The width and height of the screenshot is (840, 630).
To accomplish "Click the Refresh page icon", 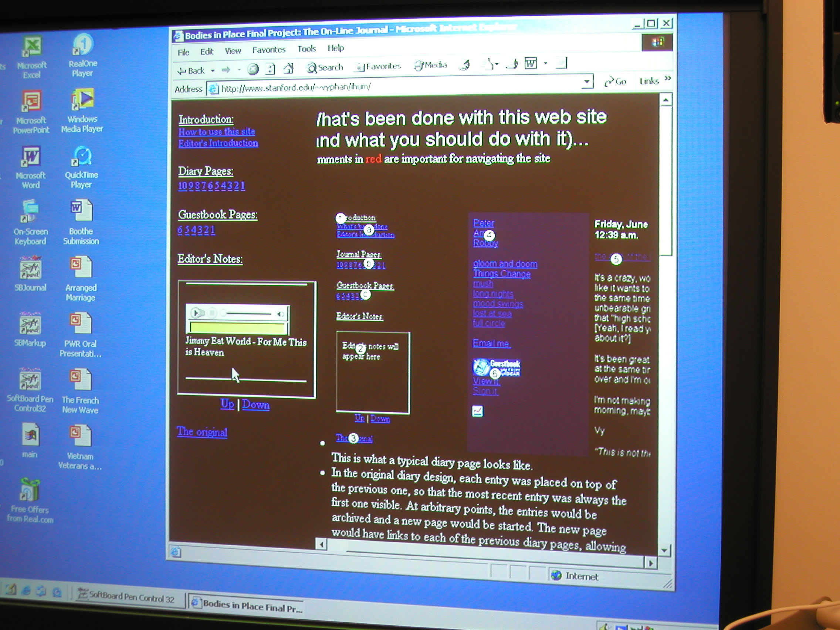I will [x=270, y=69].
